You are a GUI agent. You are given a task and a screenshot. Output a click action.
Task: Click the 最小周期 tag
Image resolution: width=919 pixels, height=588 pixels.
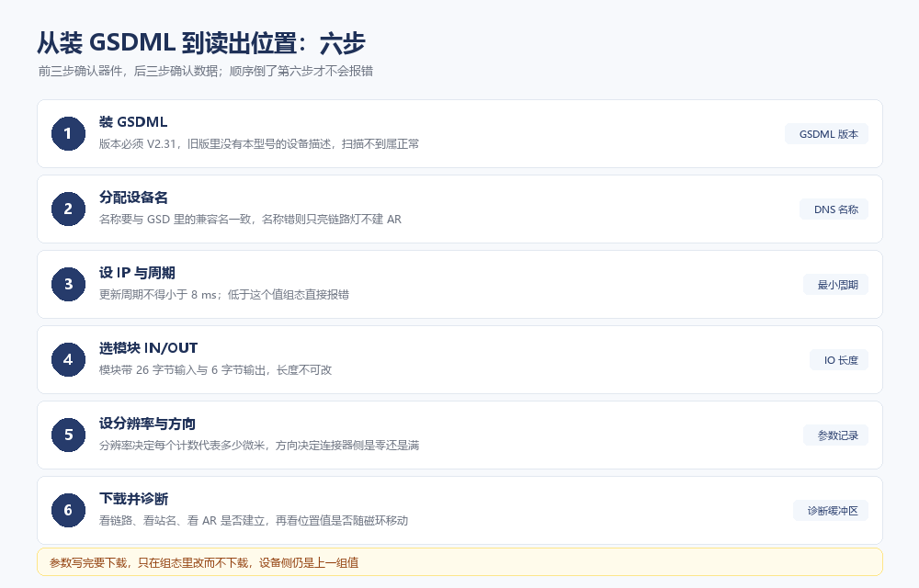click(x=835, y=285)
